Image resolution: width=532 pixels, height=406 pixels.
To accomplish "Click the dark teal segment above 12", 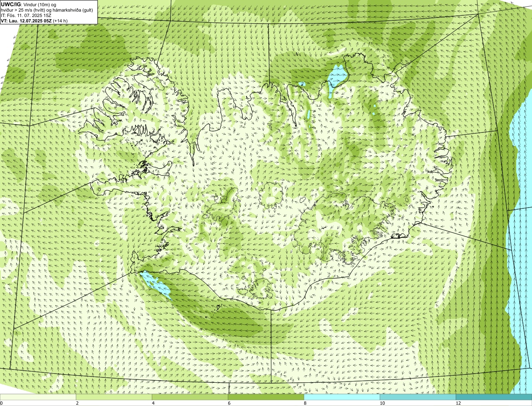I will pyautogui.click(x=494, y=397).
